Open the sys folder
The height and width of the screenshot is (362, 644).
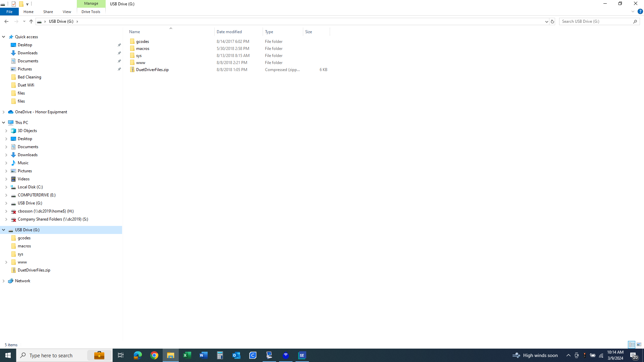[x=139, y=55]
